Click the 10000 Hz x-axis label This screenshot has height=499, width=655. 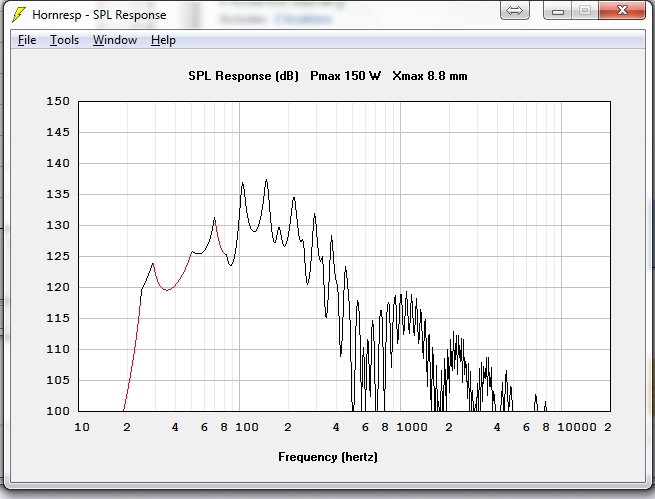(577, 427)
